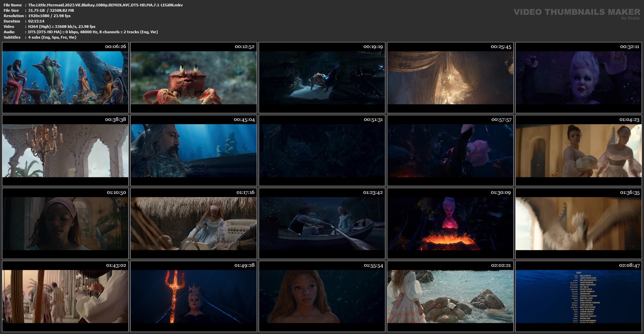Screen dimensions: 644x334
Task: Click the video codec line H264 (High)
Action: 62,27
